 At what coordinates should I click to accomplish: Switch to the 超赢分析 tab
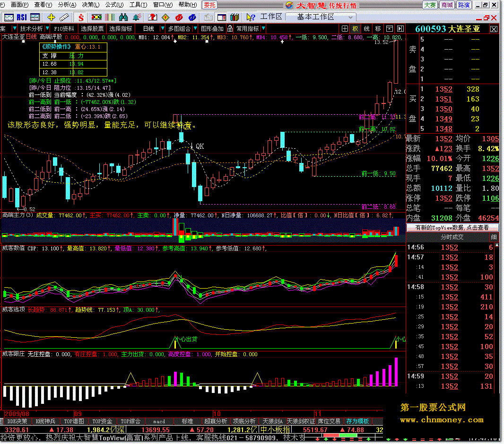[216, 421]
